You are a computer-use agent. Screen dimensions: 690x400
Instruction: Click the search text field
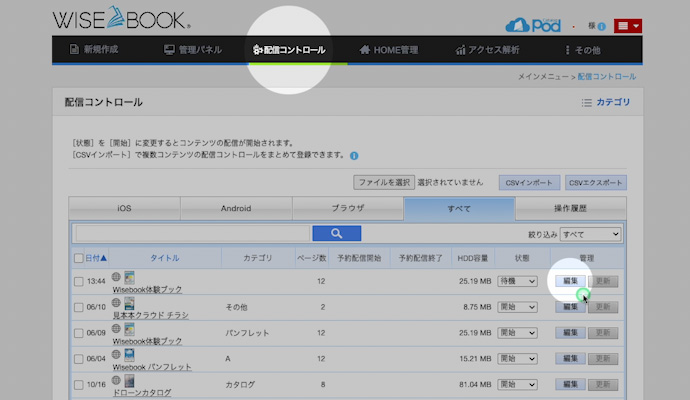pos(193,234)
